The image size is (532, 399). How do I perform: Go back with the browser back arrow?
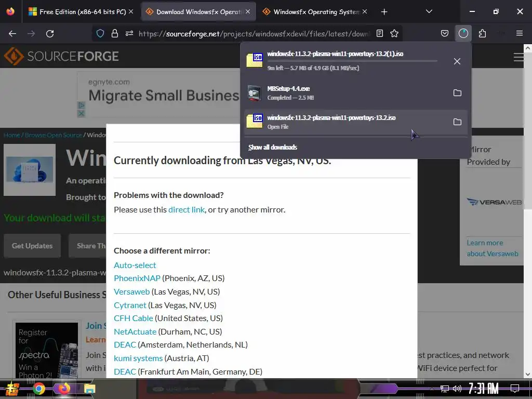click(x=12, y=34)
